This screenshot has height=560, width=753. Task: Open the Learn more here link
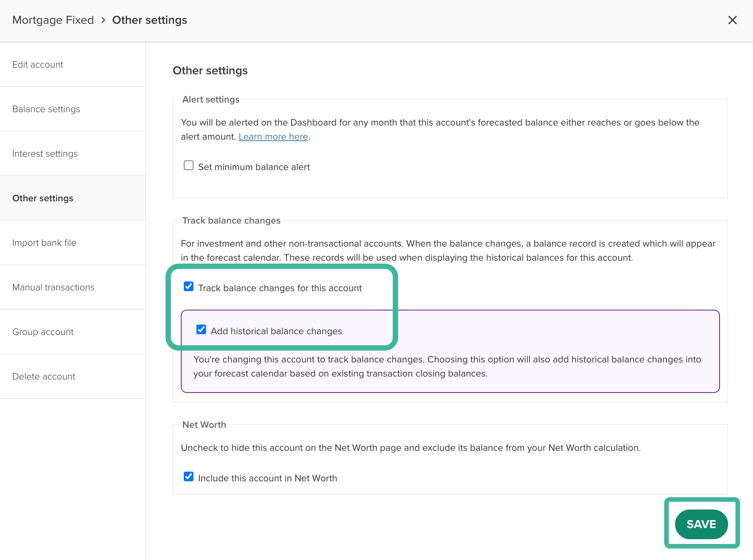point(273,137)
